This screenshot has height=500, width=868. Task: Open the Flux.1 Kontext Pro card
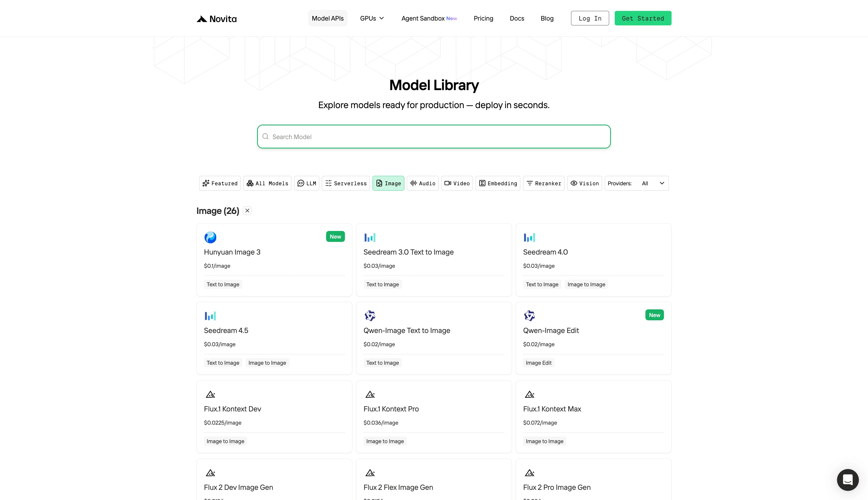pos(434,416)
